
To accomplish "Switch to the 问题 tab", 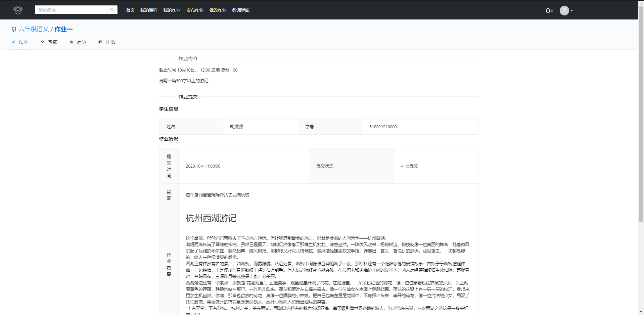I will pyautogui.click(x=49, y=42).
